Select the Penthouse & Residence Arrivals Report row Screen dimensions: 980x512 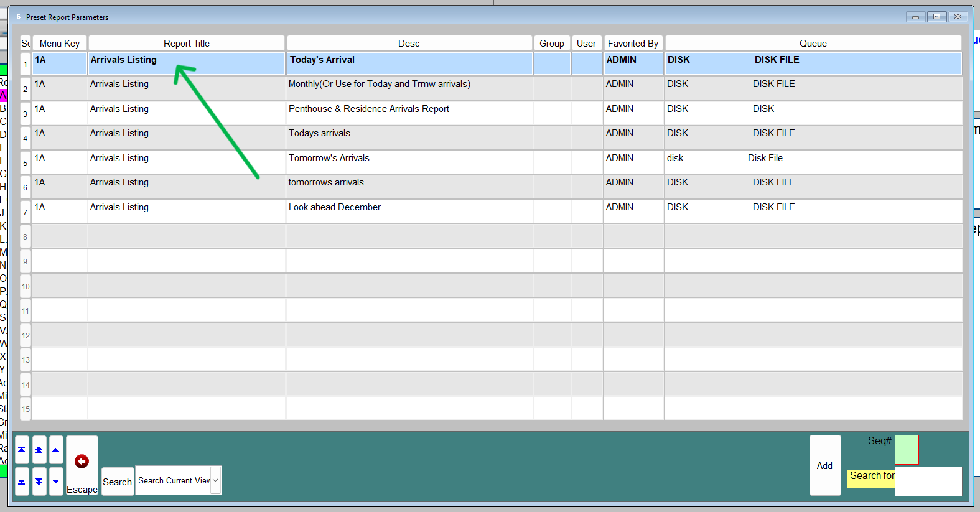[368, 109]
